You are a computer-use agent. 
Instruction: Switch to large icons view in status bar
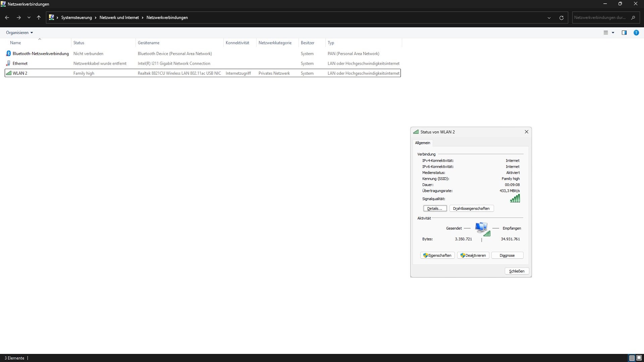click(639, 358)
